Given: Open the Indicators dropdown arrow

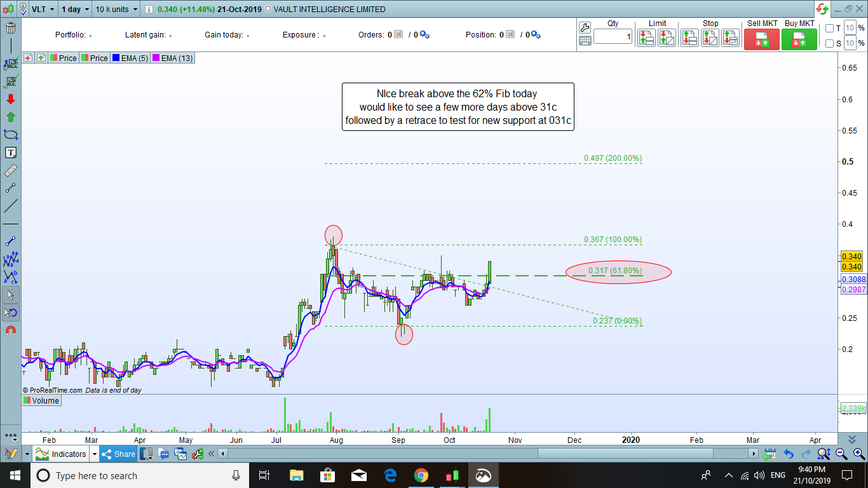Looking at the screenshot, I should coord(94,454).
